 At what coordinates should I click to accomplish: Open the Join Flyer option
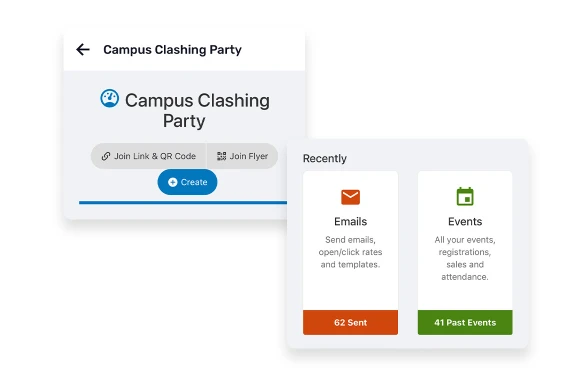click(x=242, y=156)
